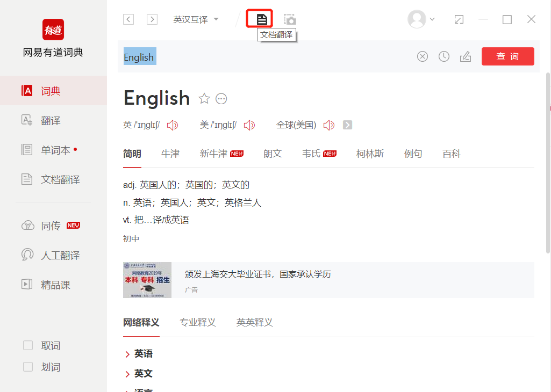Image resolution: width=551 pixels, height=392 pixels.
Task: Switch to the 牛津 dictionary tab
Action: [170, 154]
